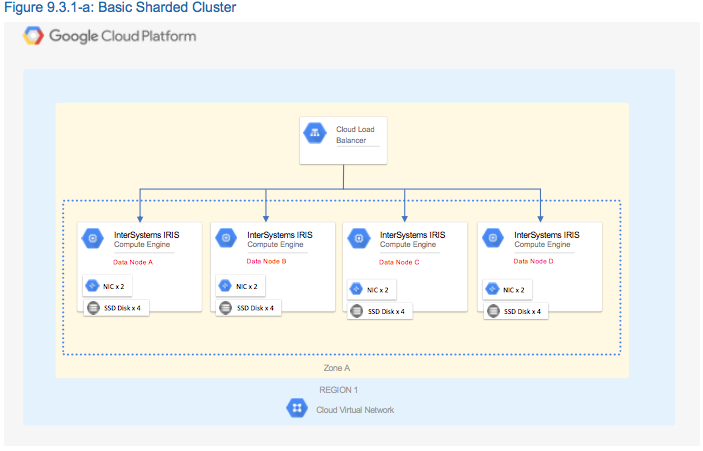Click SSD Disk x 4 text in Data Node B
The image size is (703, 451).
[255, 308]
